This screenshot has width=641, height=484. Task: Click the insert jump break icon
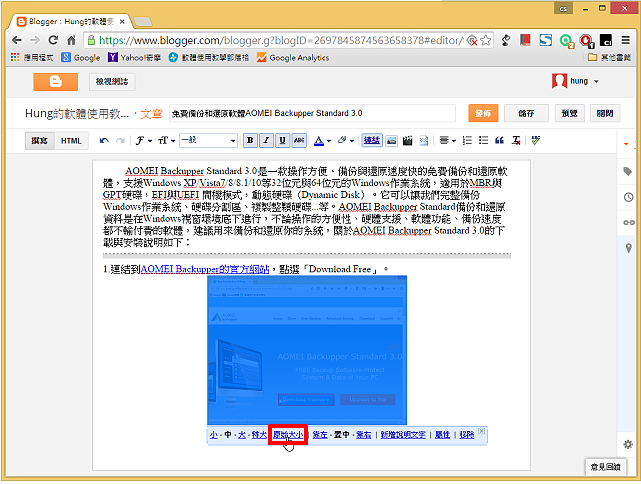click(424, 141)
